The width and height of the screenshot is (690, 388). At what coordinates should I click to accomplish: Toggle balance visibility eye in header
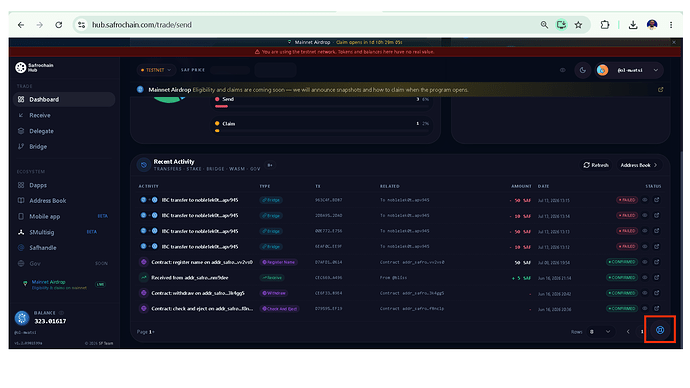pos(562,70)
